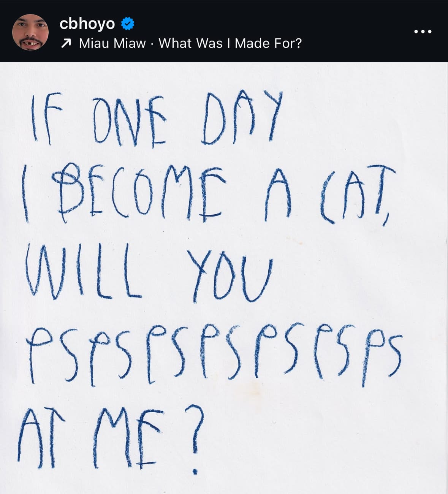
Task: Open the cbhoyo profile picture avatar
Action: [x=30, y=32]
